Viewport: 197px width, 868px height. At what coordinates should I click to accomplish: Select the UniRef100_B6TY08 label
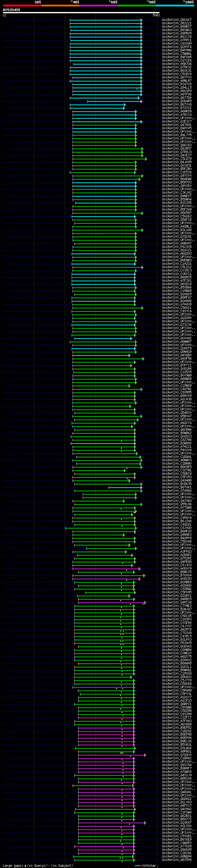177,104
